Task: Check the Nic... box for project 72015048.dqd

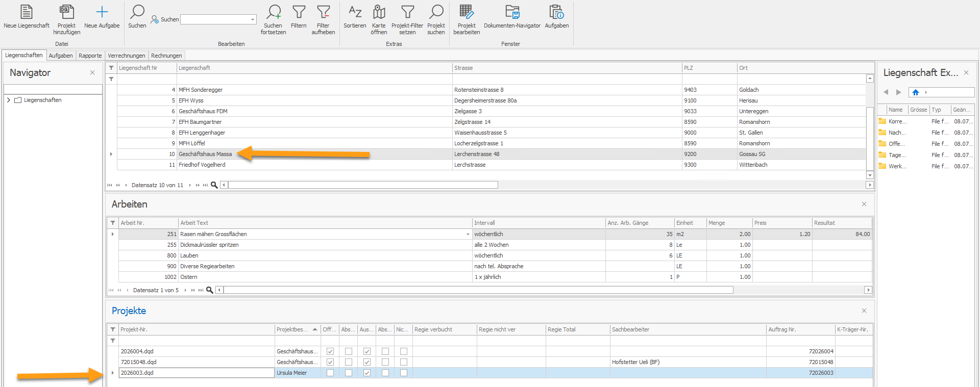Action: tap(404, 362)
